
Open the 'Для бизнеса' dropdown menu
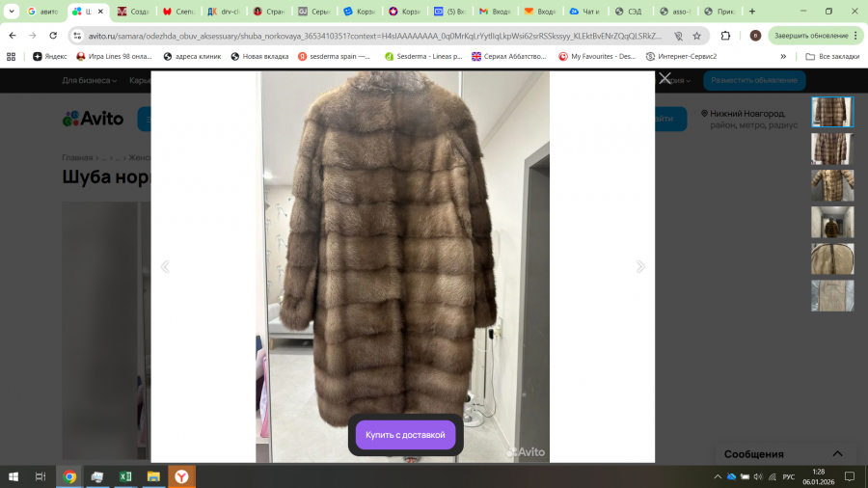pos(88,80)
